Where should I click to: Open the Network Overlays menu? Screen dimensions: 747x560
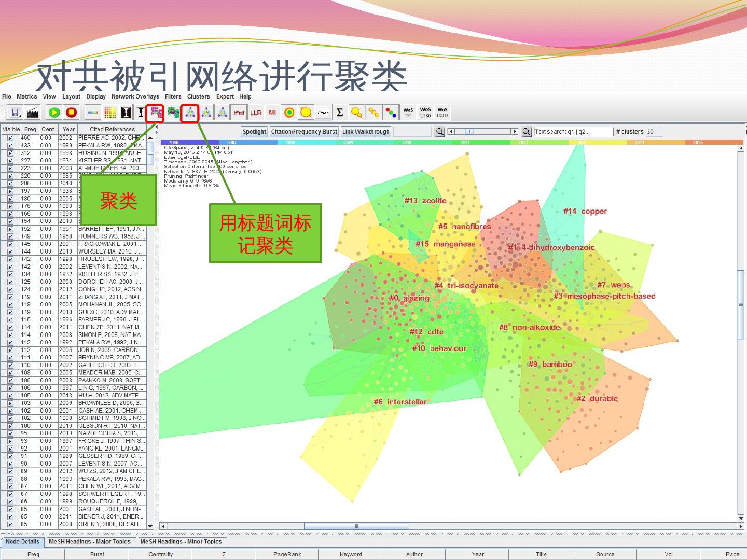pyautogui.click(x=135, y=96)
